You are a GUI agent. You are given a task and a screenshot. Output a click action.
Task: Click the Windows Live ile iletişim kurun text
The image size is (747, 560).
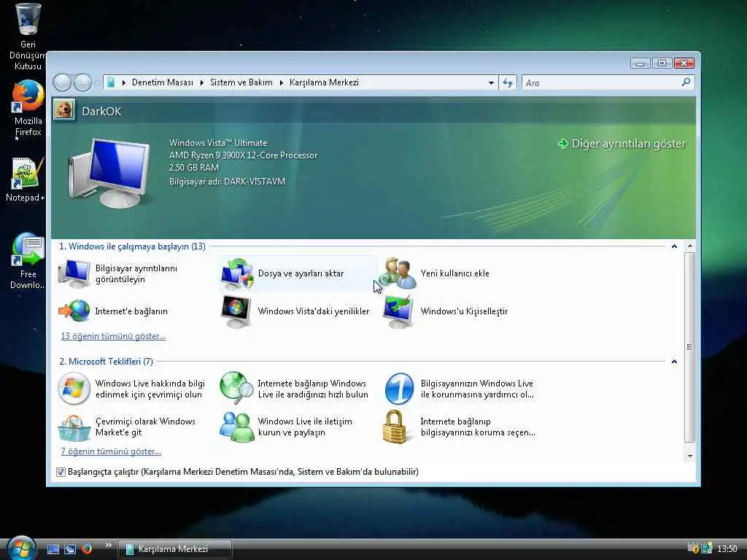305,427
